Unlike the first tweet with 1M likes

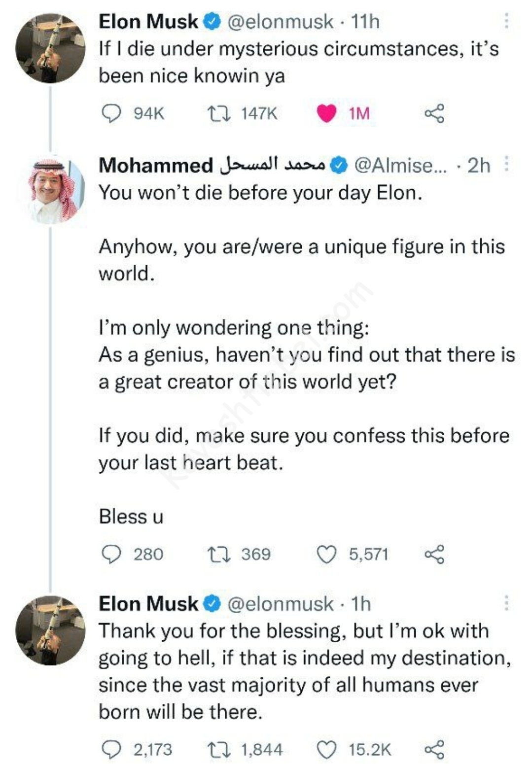coord(326,113)
